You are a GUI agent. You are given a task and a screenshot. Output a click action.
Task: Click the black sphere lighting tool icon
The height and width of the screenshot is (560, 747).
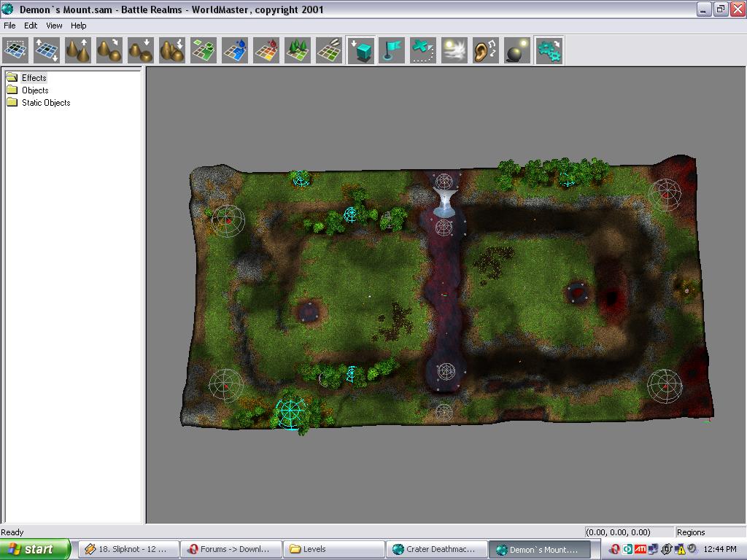tap(517, 51)
